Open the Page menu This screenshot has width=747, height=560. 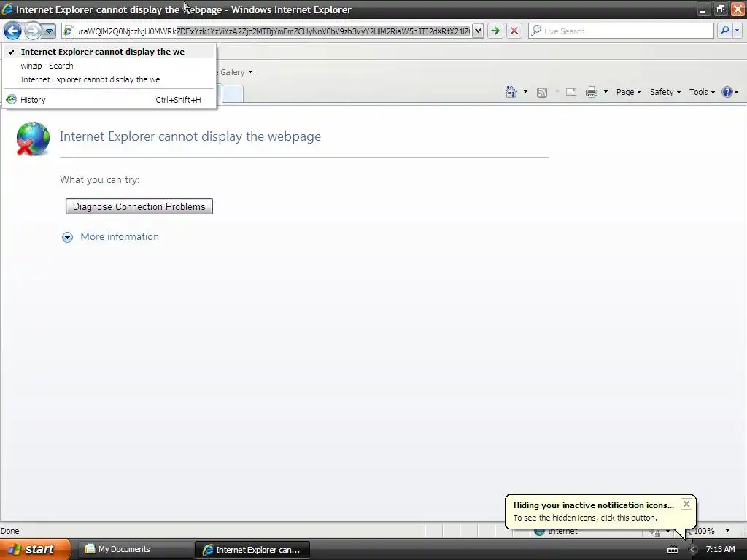pyautogui.click(x=628, y=92)
